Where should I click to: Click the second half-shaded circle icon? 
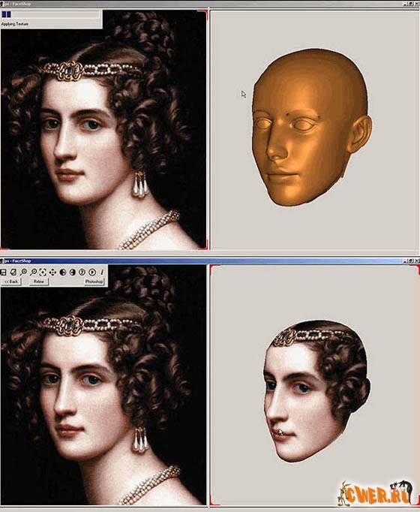click(73, 272)
